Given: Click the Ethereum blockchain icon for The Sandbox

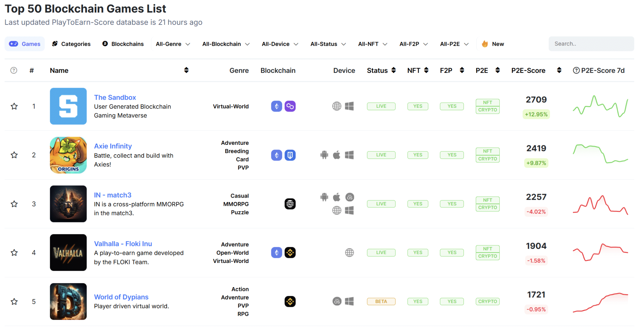Looking at the screenshot, I should [276, 106].
